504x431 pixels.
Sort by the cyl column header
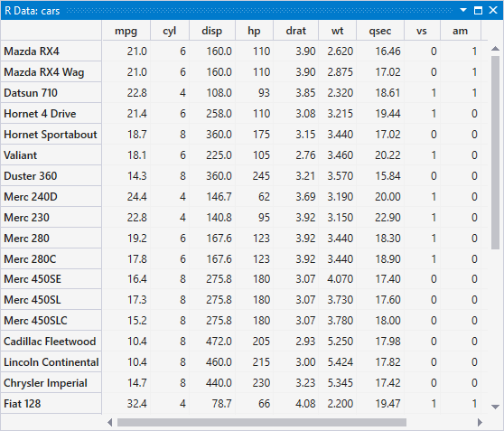pyautogui.click(x=170, y=31)
